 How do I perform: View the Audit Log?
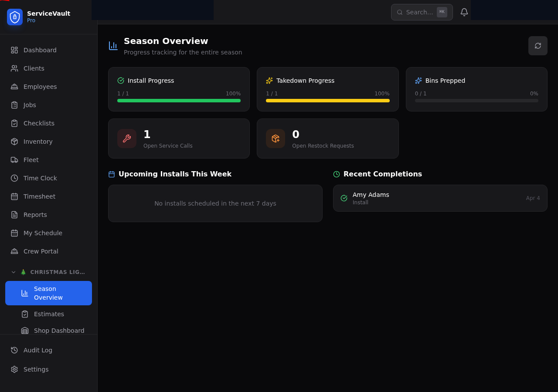tap(37, 350)
